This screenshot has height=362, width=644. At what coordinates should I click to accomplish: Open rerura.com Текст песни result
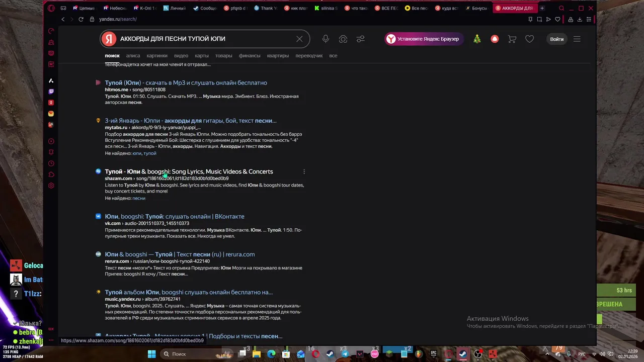tap(180, 254)
